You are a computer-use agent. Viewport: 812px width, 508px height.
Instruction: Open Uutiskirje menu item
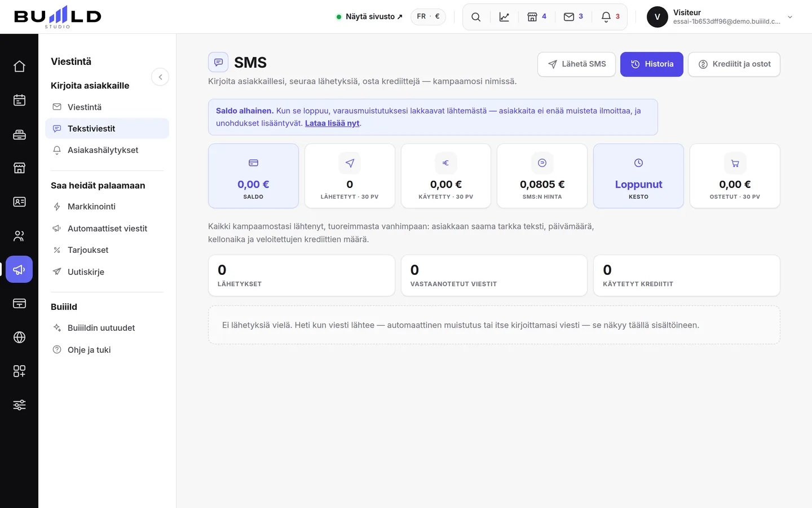[107, 271]
